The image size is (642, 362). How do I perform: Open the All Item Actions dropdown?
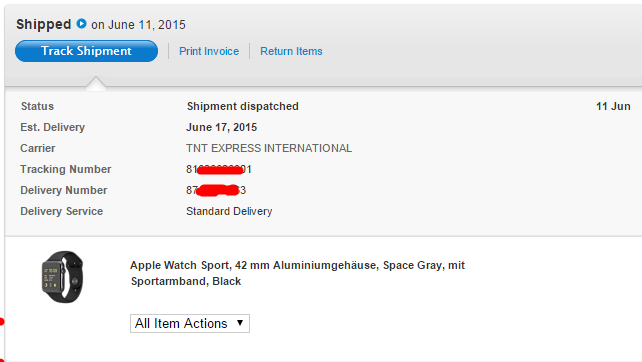[190, 324]
